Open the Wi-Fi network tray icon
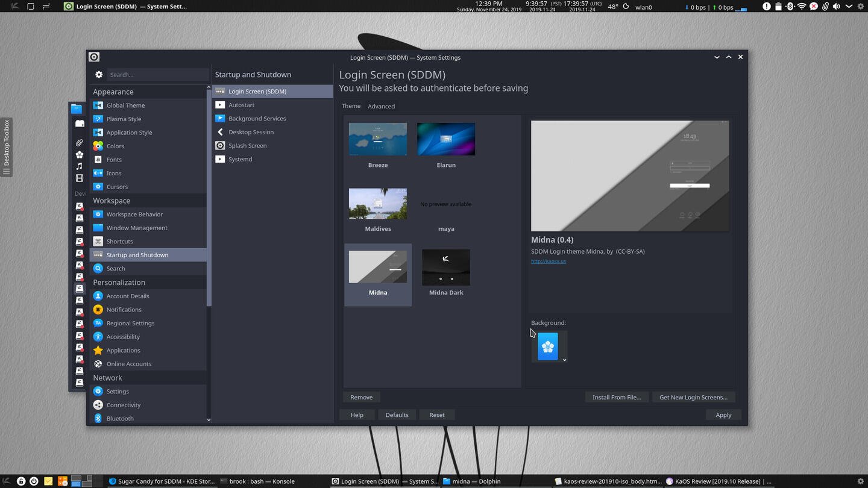 point(802,7)
